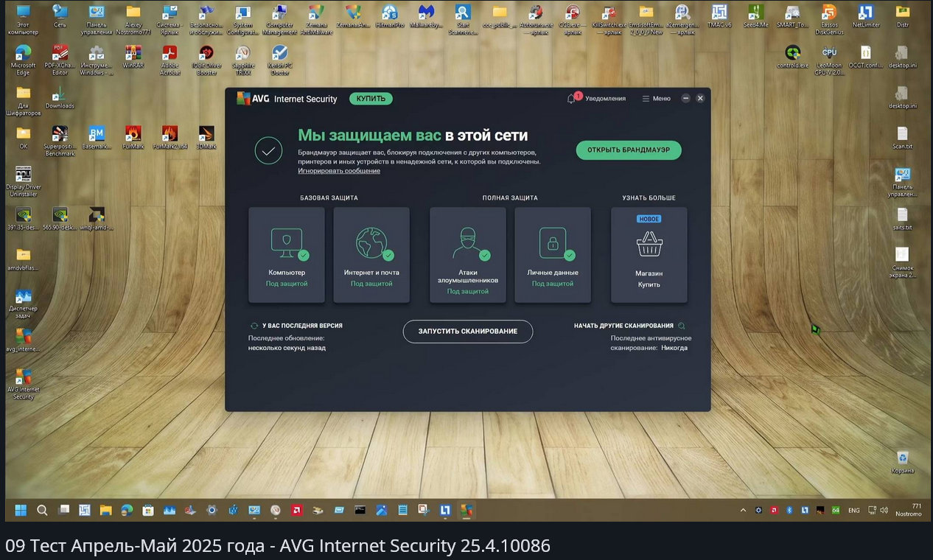Screen dimensions: 933x560
Task: Open НАЧАТЬ ДРУГИЕ СКАНИРОВАНИЯ link
Action: pyautogui.click(x=623, y=326)
